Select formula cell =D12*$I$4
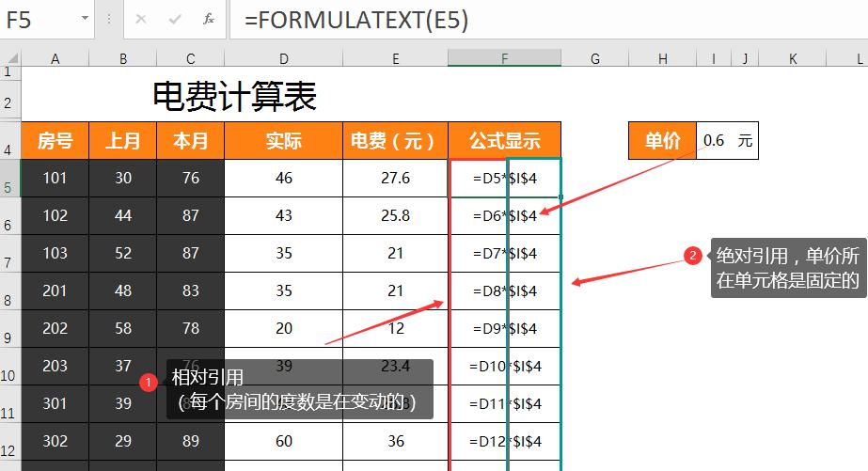This screenshot has width=868, height=471. 504,441
